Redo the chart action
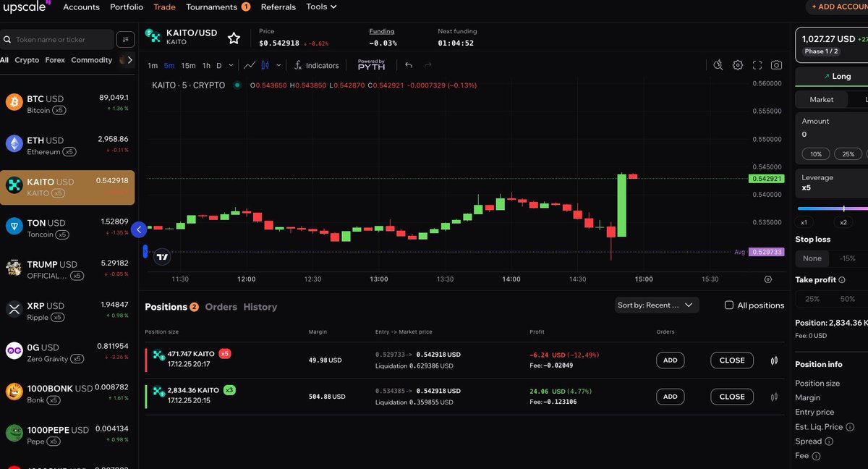Viewport: 868px width, 469px height. point(427,65)
